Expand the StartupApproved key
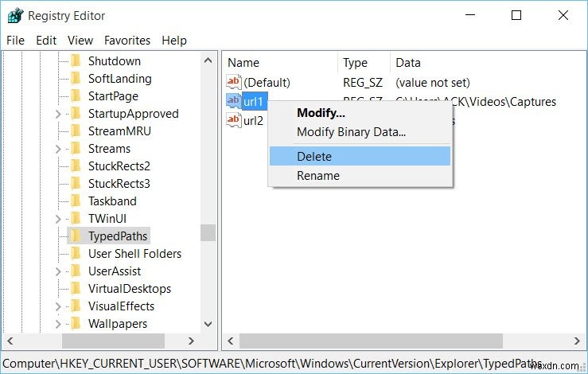This screenshot has width=588, height=374. point(58,114)
